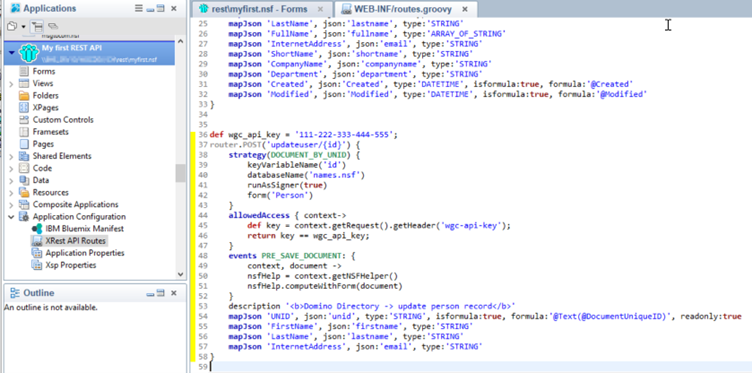
Task: Open Xsp Properties
Action: pyautogui.click(x=70, y=265)
